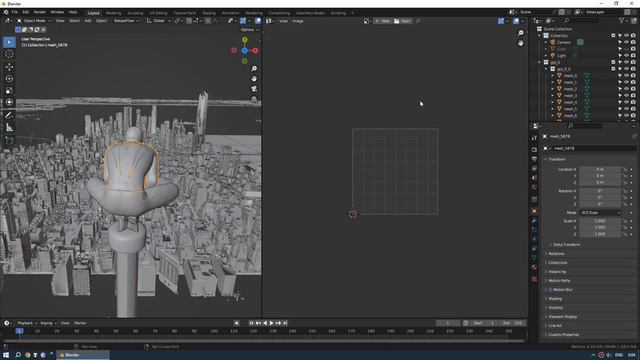Collapse the Transform panel
This screenshot has height=360, width=640.
click(x=556, y=159)
